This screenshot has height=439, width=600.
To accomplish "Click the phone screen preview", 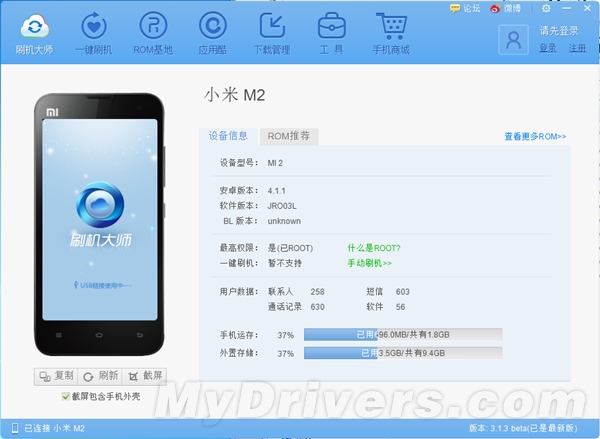I will point(100,219).
